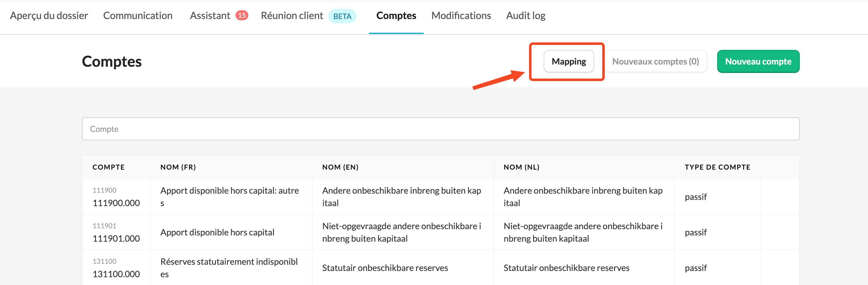868x285 pixels.
Task: Click the Assistant badge showing 15
Action: [241, 15]
